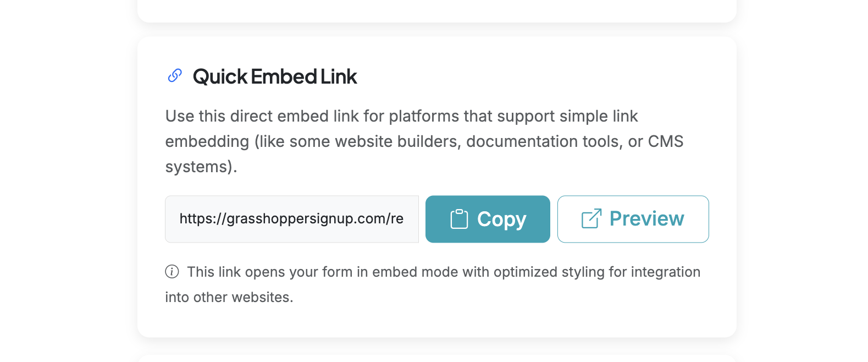The width and height of the screenshot is (868, 362).
Task: Click the partially visible card above Quick Embed Link
Action: tap(437, 8)
